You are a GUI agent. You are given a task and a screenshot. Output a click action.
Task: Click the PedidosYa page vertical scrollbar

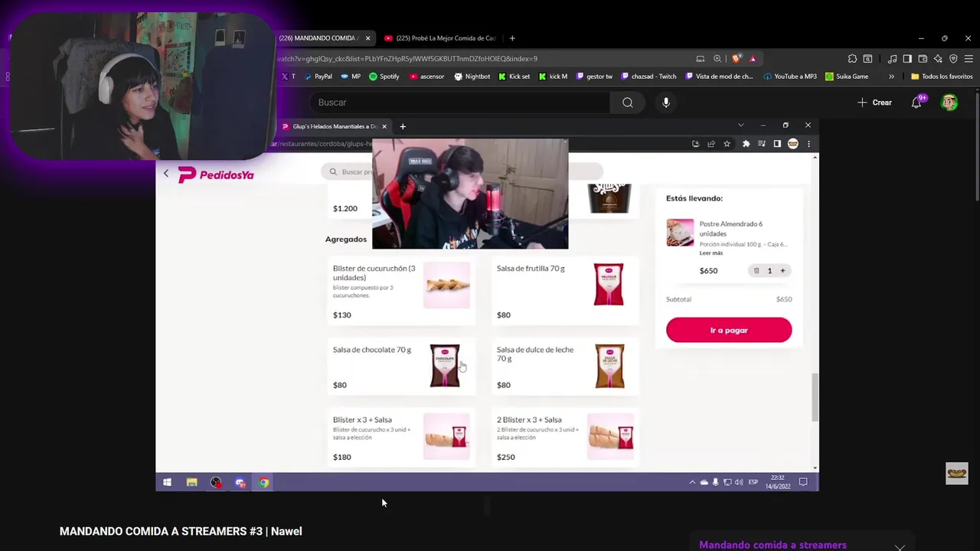(x=815, y=396)
